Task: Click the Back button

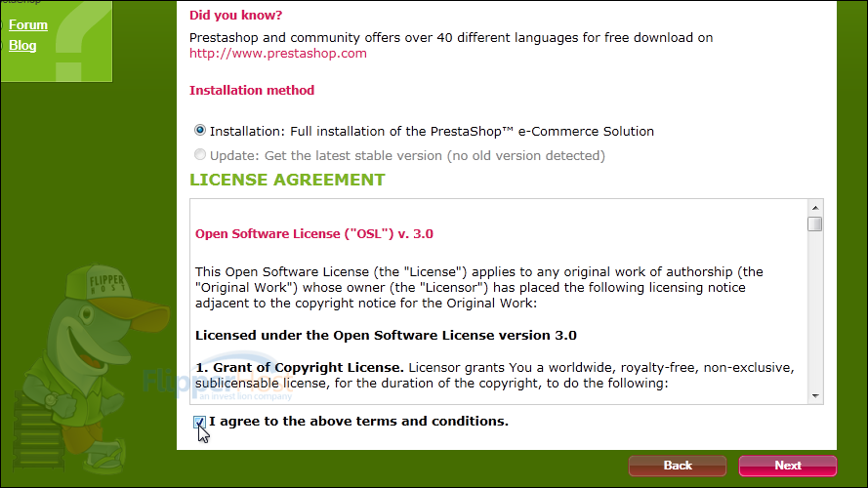Action: point(678,466)
